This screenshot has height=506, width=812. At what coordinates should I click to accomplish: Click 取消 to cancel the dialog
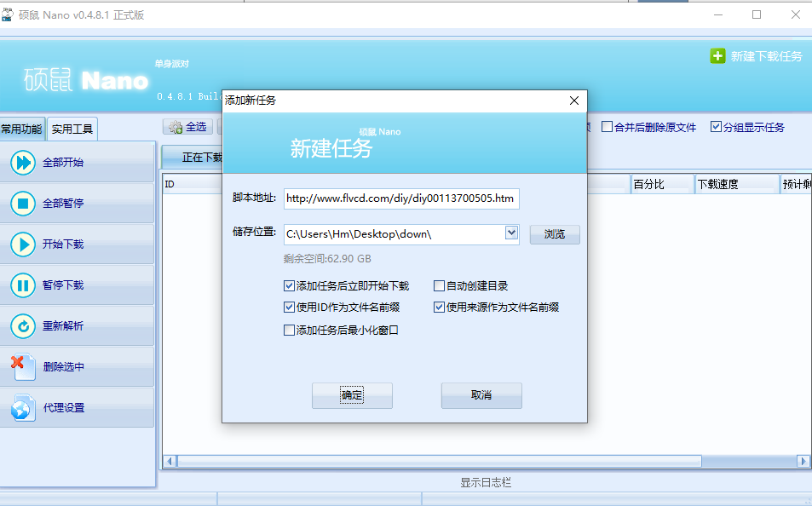(x=481, y=395)
